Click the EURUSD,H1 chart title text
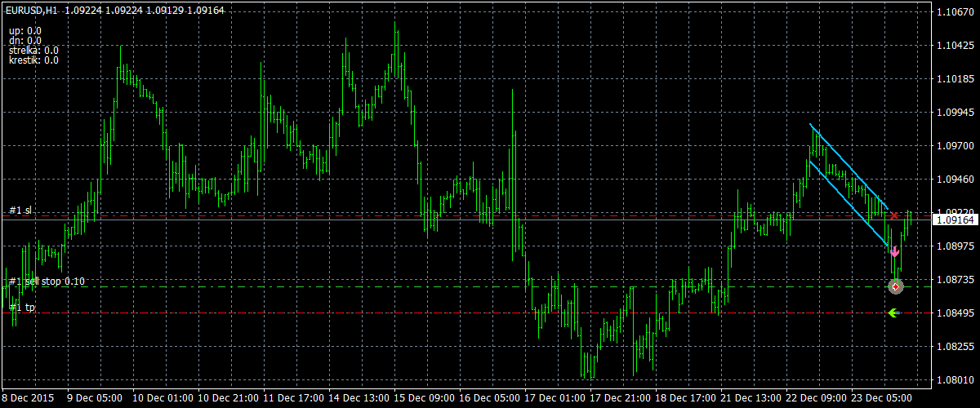This screenshot has height=408, width=980. point(33,11)
